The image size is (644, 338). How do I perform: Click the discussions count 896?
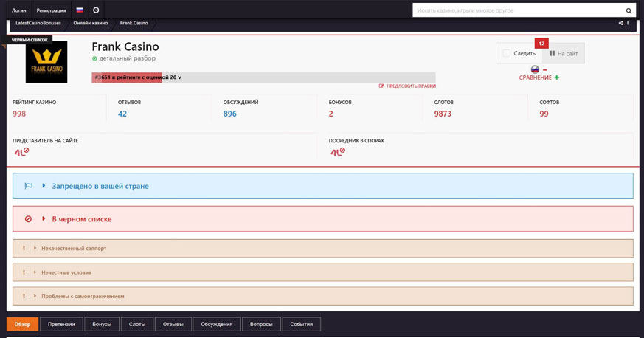point(230,114)
